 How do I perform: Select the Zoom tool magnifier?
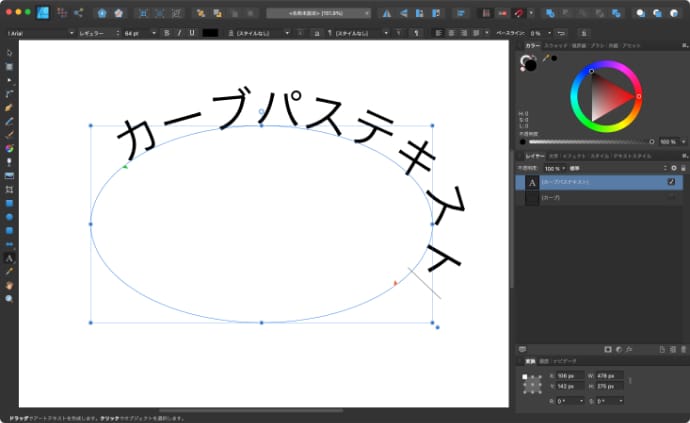pyautogui.click(x=9, y=297)
